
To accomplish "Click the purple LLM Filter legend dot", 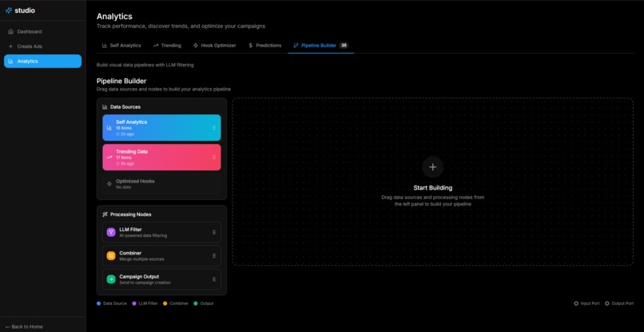I will coord(134,304).
